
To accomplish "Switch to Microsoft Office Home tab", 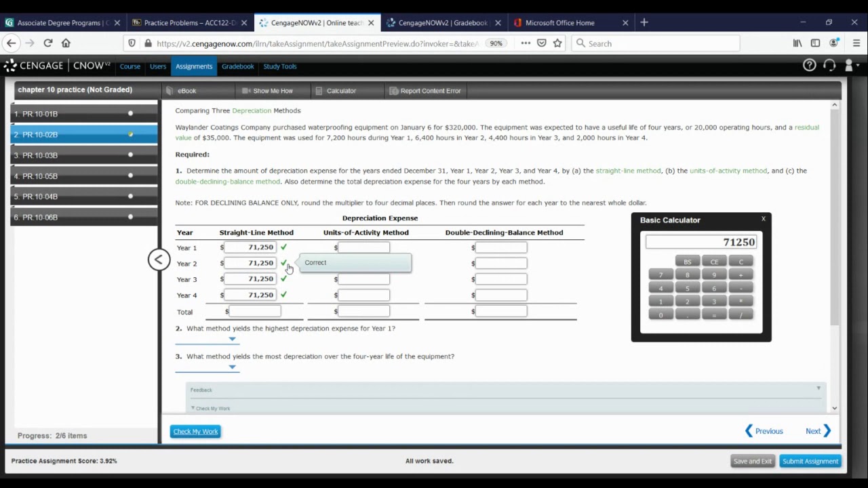I will [570, 22].
